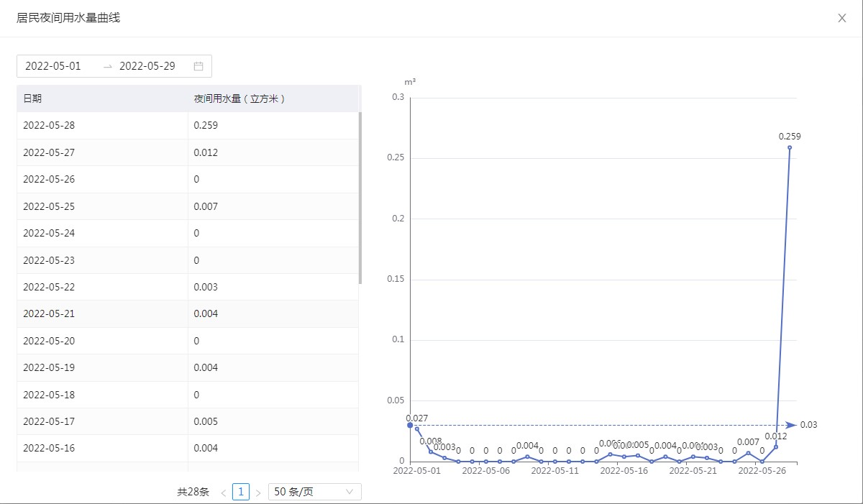
Task: Go to next page arrow in pagination
Action: click(x=258, y=492)
